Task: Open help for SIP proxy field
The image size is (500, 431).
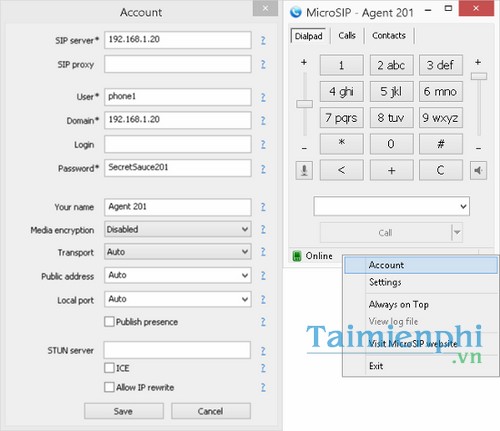Action: tap(263, 64)
